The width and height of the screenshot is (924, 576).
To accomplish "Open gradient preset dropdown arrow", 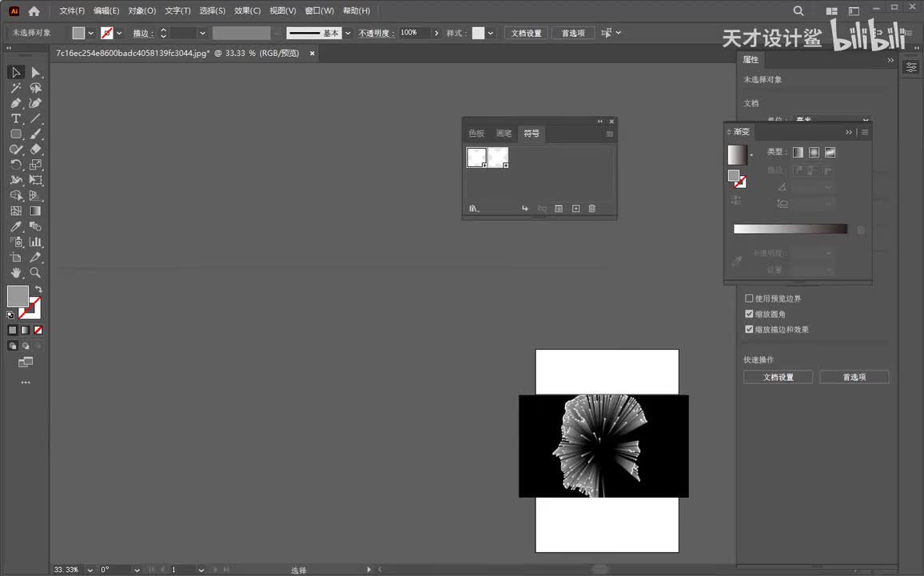I will [x=751, y=155].
